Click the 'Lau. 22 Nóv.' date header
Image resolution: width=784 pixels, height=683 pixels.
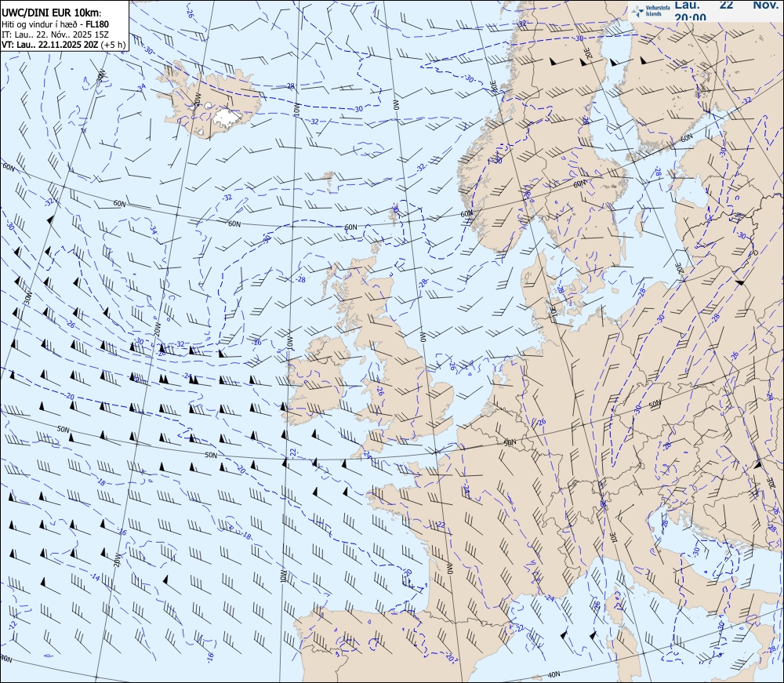pos(727,5)
